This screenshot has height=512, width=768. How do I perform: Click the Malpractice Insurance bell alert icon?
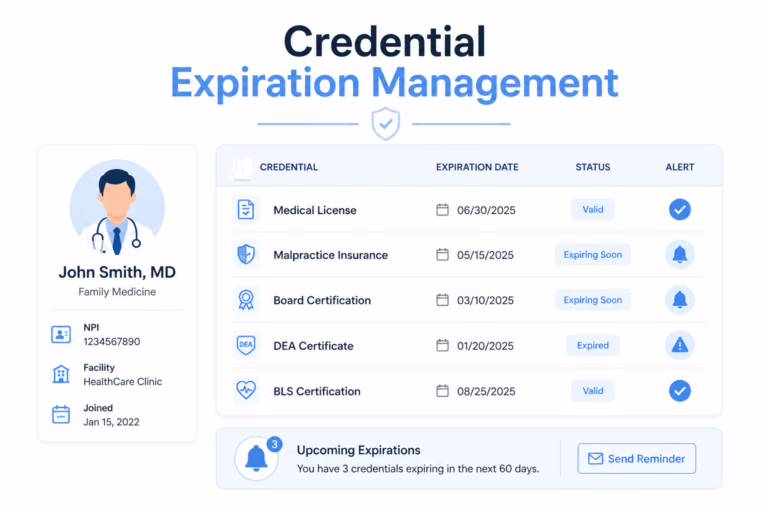(680, 255)
